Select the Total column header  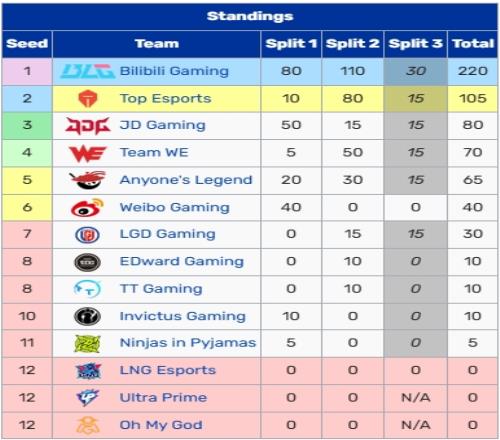coord(473,44)
